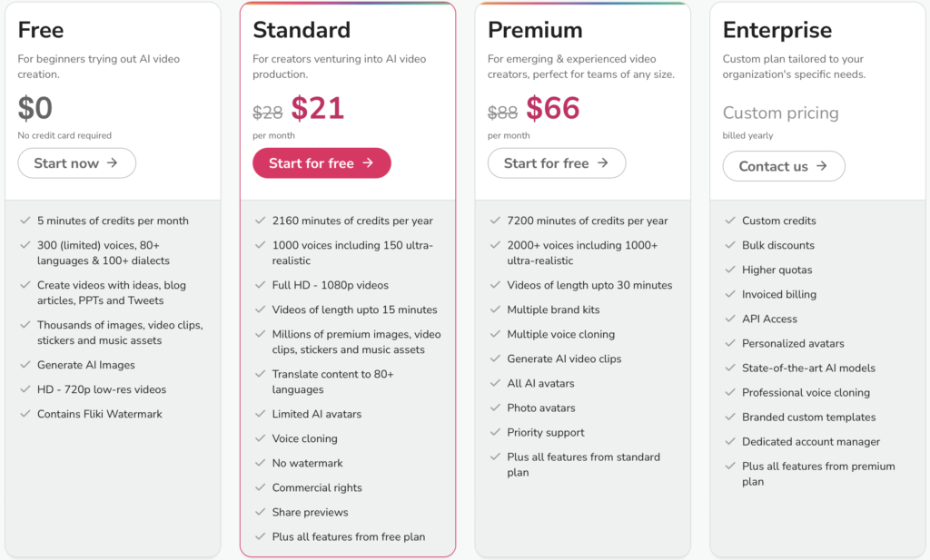The image size is (930, 560).
Task: Click the Start now button on Free plan
Action: coord(76,163)
